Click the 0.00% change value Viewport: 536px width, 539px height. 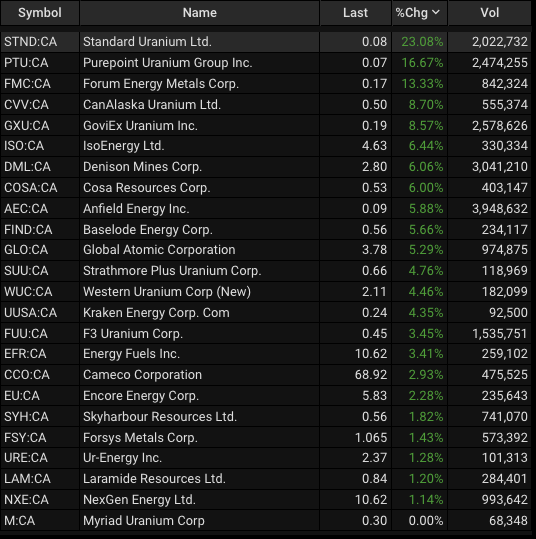point(426,521)
